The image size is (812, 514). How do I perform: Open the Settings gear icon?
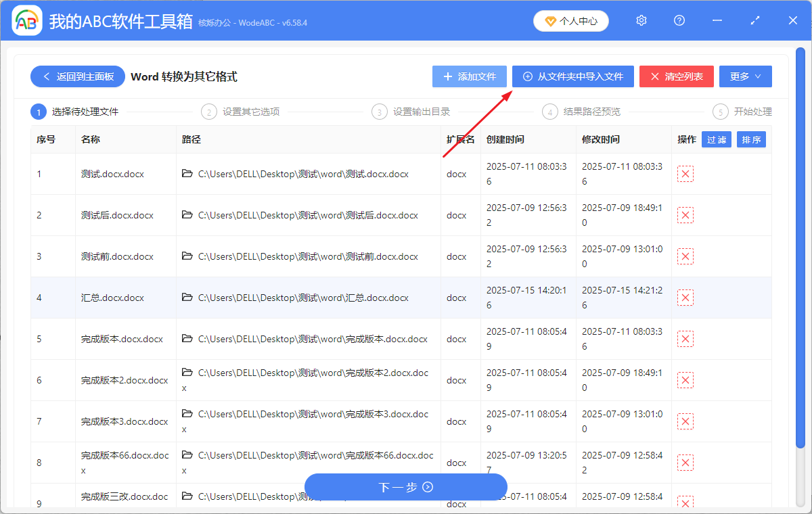pyautogui.click(x=641, y=20)
